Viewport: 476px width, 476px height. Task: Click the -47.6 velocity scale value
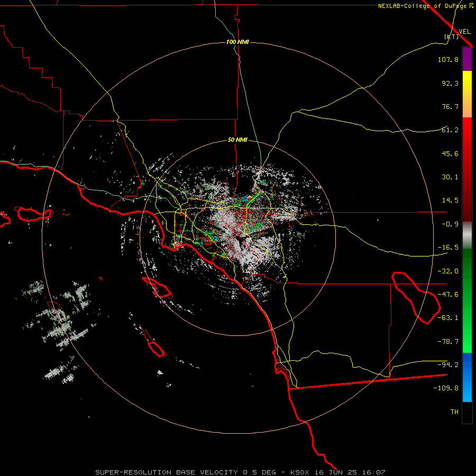(448, 295)
